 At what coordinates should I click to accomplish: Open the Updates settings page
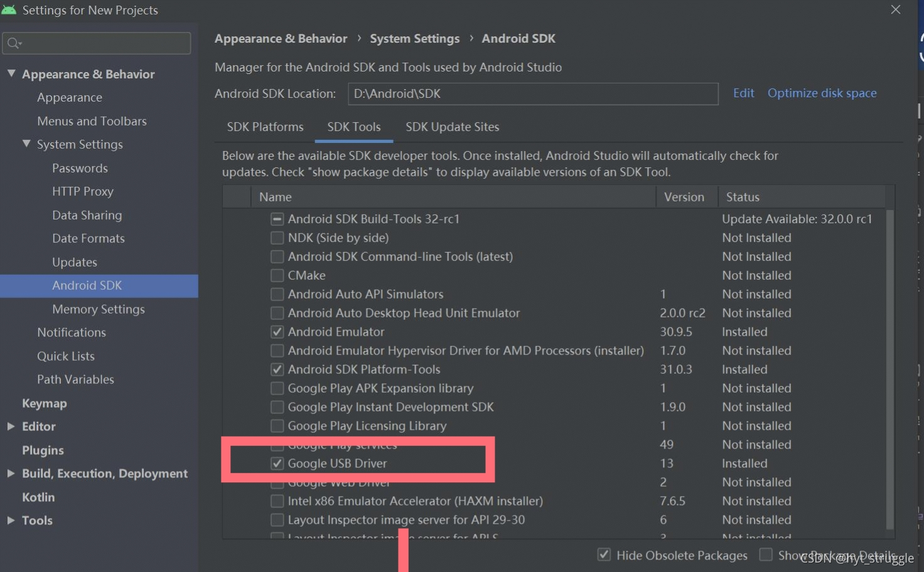point(75,262)
